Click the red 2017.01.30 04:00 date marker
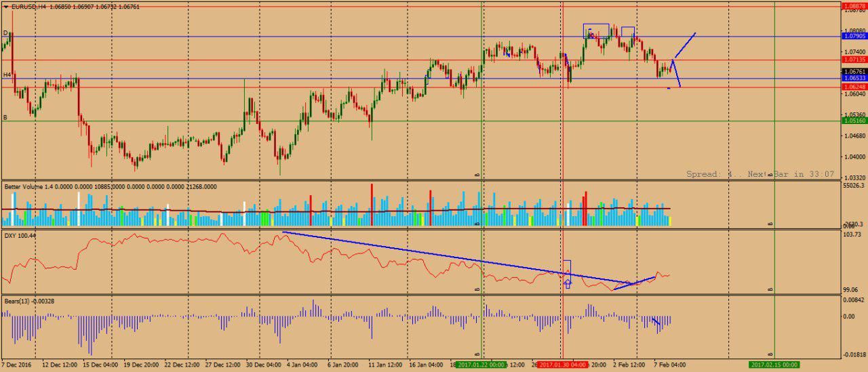 point(562,365)
